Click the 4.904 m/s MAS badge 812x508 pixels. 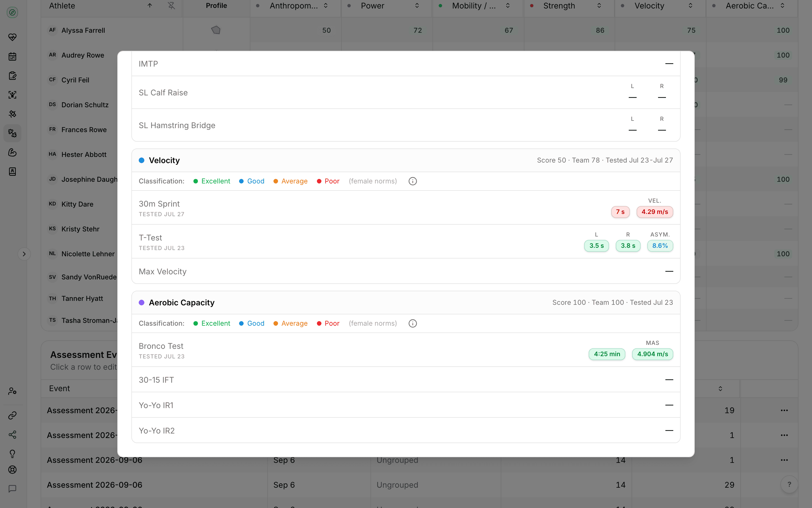[x=652, y=354]
